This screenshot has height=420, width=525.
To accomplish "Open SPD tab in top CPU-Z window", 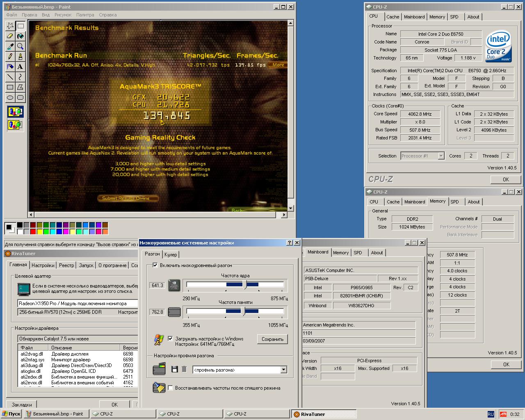I will pos(454,17).
